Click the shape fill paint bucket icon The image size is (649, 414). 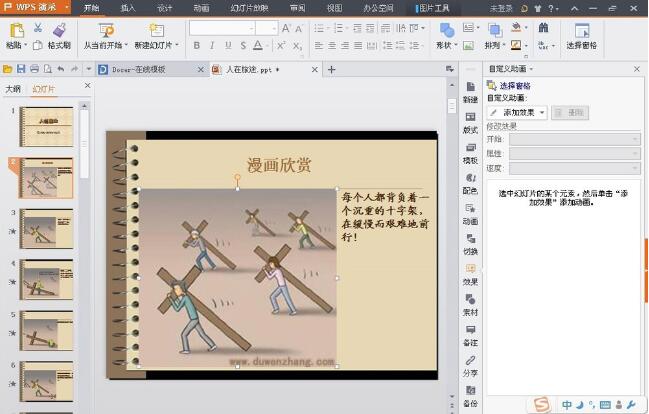click(516, 27)
